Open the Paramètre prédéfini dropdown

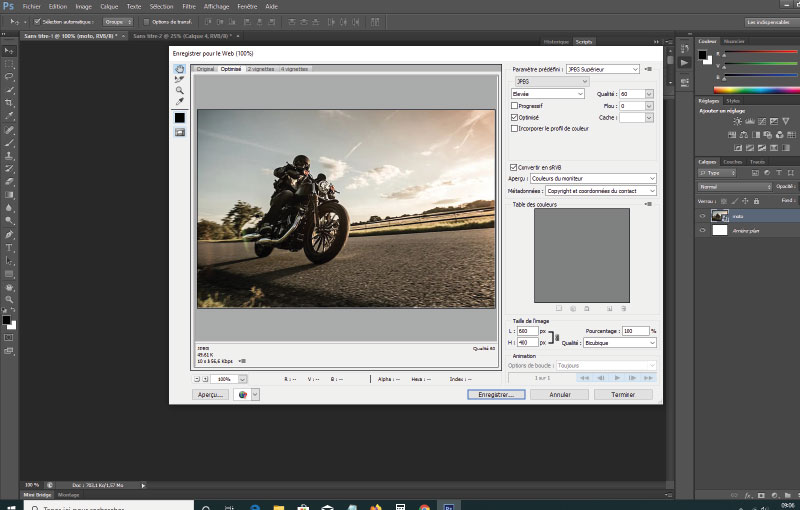point(602,69)
